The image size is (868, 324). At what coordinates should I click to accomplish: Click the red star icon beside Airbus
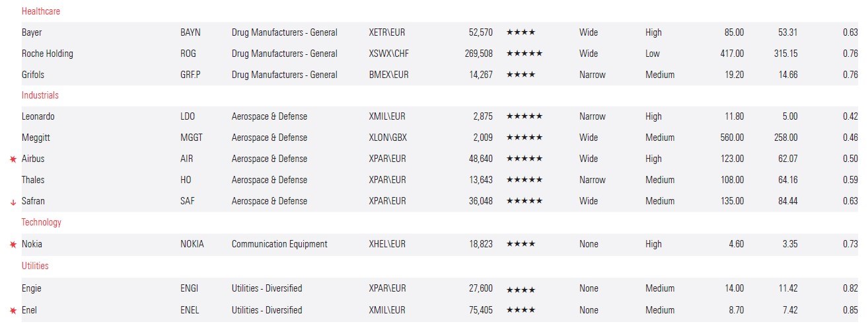tap(13, 159)
